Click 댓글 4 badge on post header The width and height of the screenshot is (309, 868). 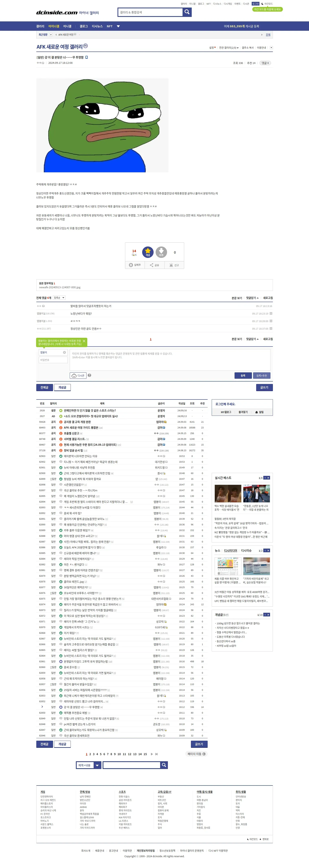pyautogui.click(x=265, y=63)
